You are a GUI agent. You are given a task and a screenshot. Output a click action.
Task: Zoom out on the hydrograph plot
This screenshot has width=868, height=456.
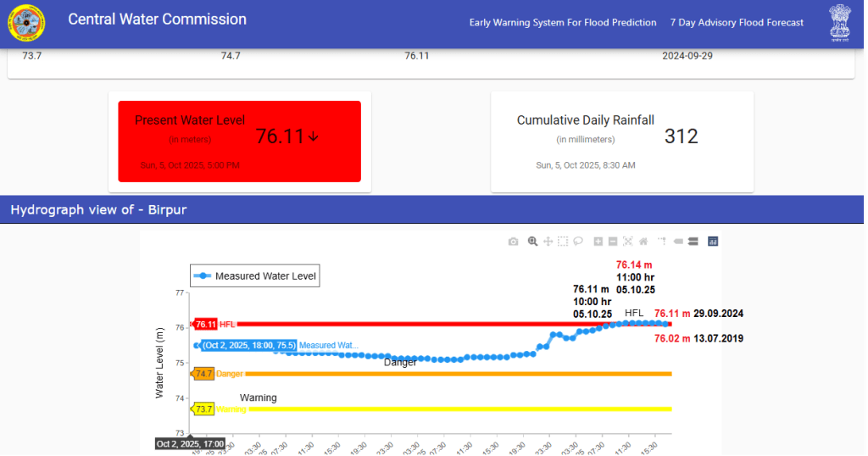pos(613,242)
